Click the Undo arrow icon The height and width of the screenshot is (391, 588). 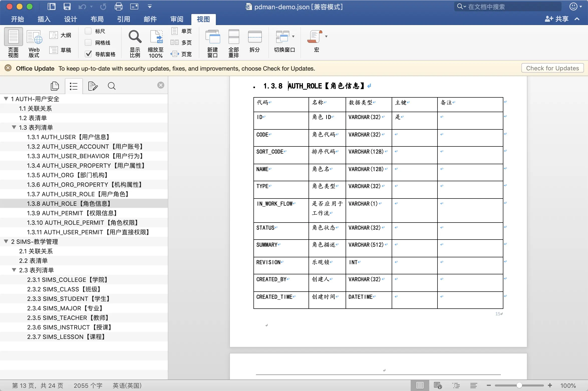click(82, 7)
